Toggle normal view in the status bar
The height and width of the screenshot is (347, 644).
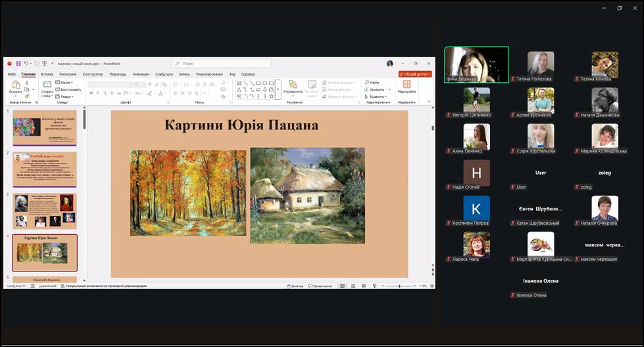click(341, 286)
